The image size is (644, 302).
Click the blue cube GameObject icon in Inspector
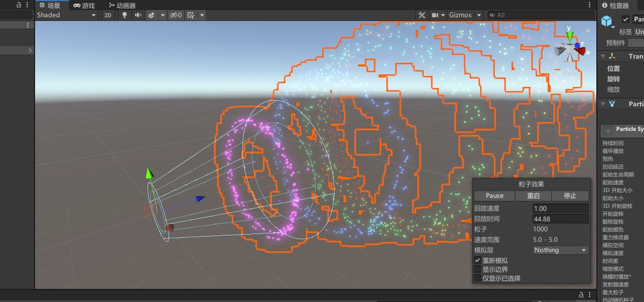[606, 21]
